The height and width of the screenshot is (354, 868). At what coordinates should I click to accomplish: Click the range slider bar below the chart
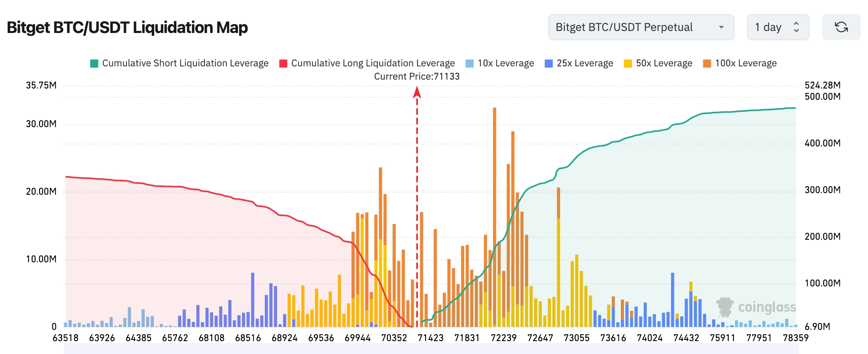point(431,348)
